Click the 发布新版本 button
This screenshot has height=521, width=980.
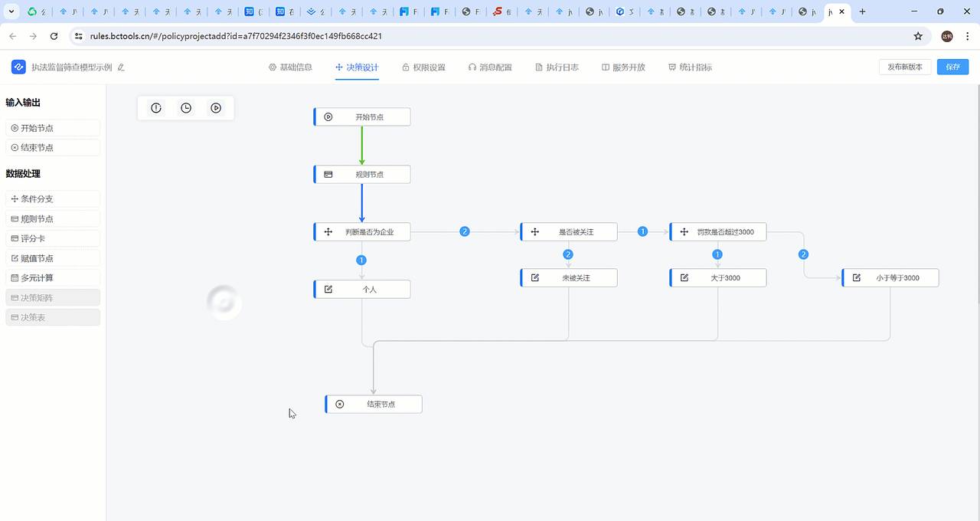click(905, 67)
